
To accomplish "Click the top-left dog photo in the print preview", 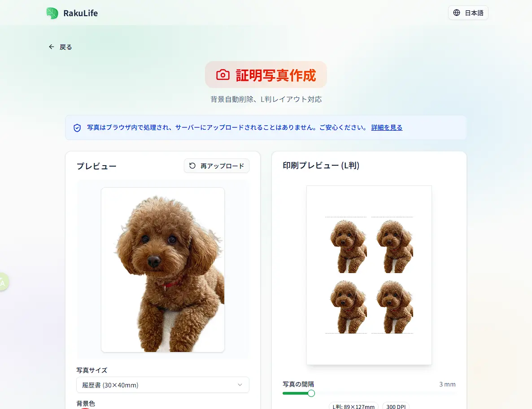I will tap(346, 246).
